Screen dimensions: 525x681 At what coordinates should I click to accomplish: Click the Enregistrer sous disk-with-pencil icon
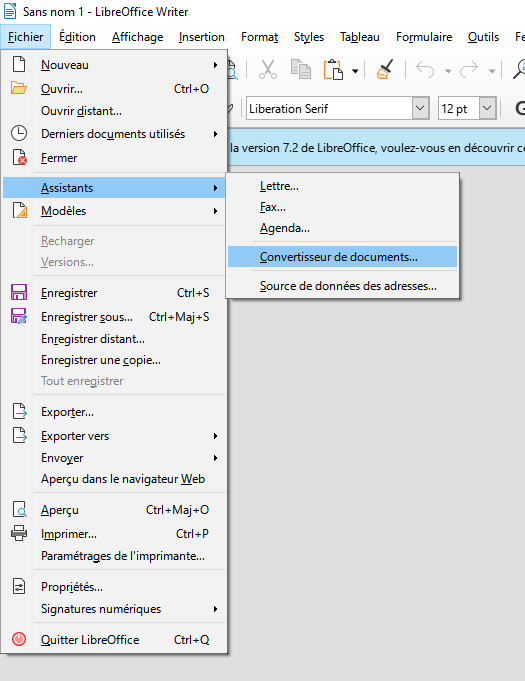(x=19, y=316)
